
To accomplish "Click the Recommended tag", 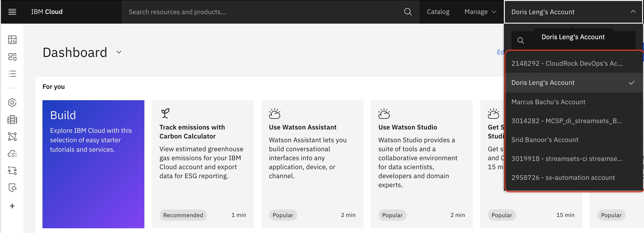I will [183, 215].
